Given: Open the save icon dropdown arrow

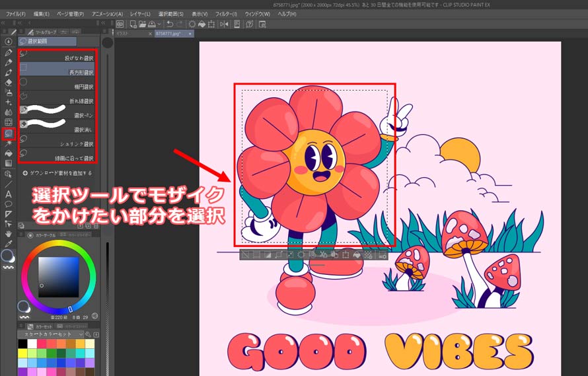Looking at the screenshot, I should pos(159,24).
